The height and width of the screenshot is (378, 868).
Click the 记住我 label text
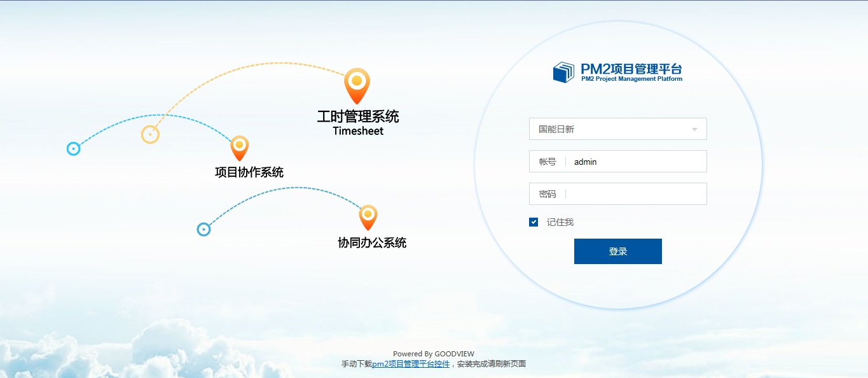[x=560, y=222]
